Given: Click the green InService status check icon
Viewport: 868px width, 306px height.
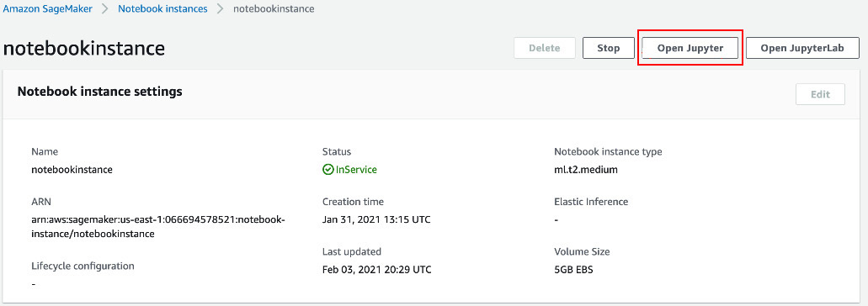Looking at the screenshot, I should 327,170.
